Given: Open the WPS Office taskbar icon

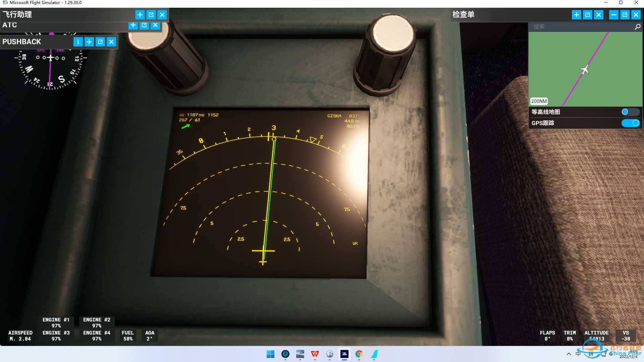Looking at the screenshot, I should pos(315,354).
